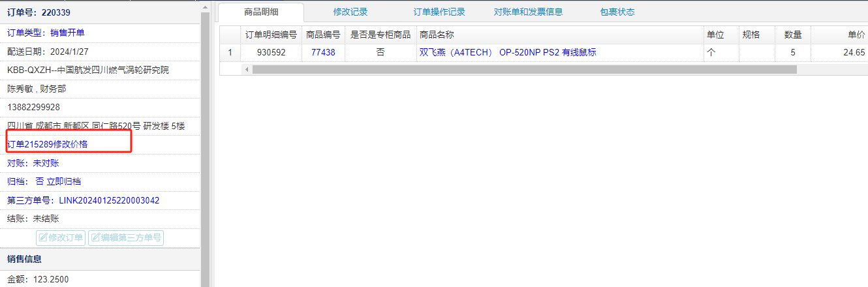Click the 是否是专柜商品 column header
Viewport: 868px width, 287px height.
(380, 35)
